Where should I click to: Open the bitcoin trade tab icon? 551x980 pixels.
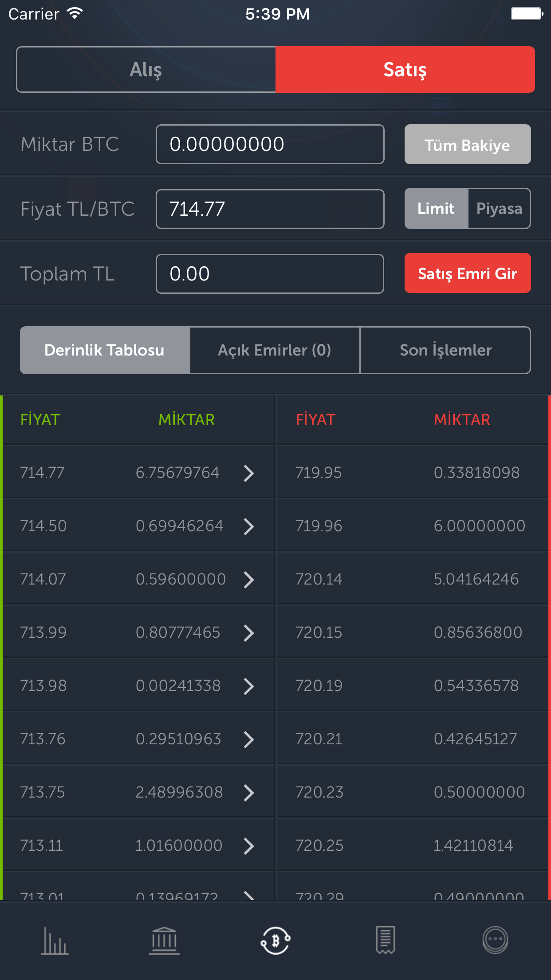[275, 940]
